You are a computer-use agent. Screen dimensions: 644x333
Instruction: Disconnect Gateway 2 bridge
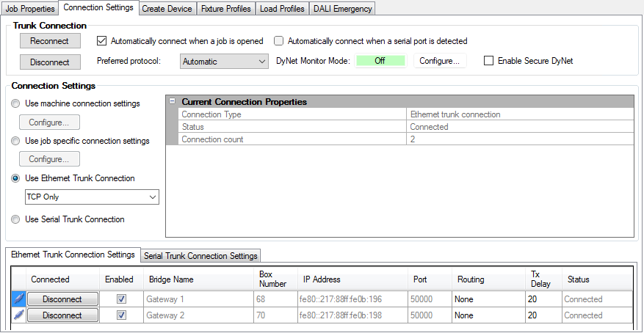(x=62, y=315)
